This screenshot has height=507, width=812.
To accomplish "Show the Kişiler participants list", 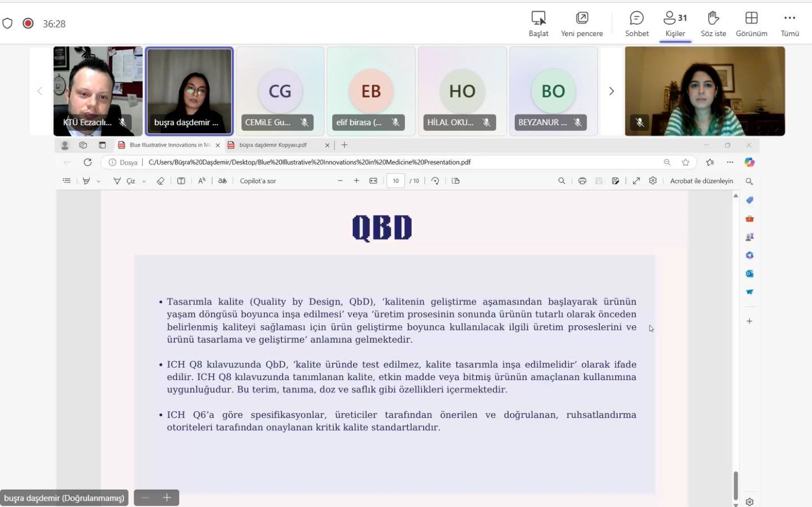I will point(675,24).
